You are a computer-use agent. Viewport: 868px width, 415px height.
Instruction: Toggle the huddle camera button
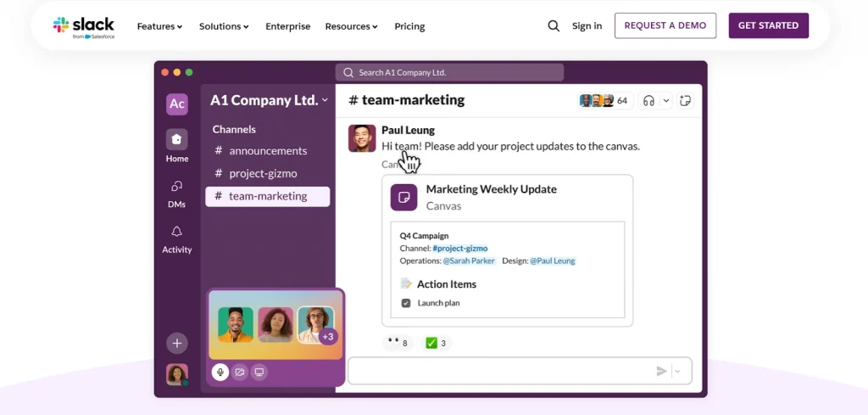click(240, 372)
